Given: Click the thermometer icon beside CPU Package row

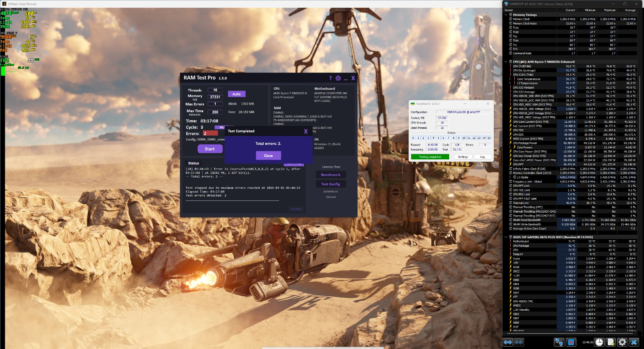Looking at the screenshot, I should point(510,246).
